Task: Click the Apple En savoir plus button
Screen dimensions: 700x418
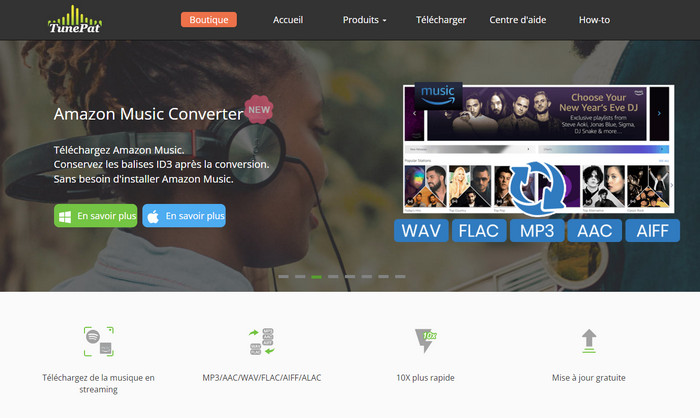Action: pyautogui.click(x=184, y=216)
